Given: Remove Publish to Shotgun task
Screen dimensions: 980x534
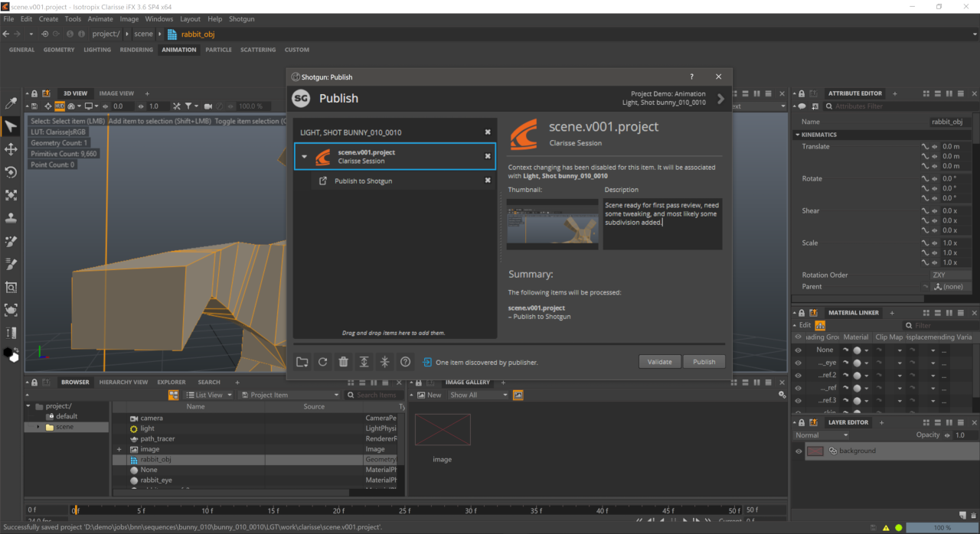Looking at the screenshot, I should 488,181.
